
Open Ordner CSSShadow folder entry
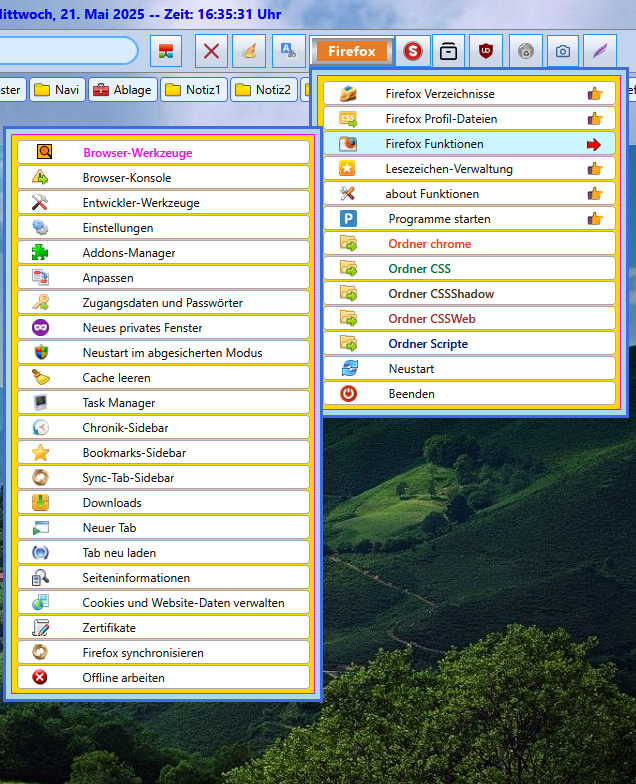[469, 294]
